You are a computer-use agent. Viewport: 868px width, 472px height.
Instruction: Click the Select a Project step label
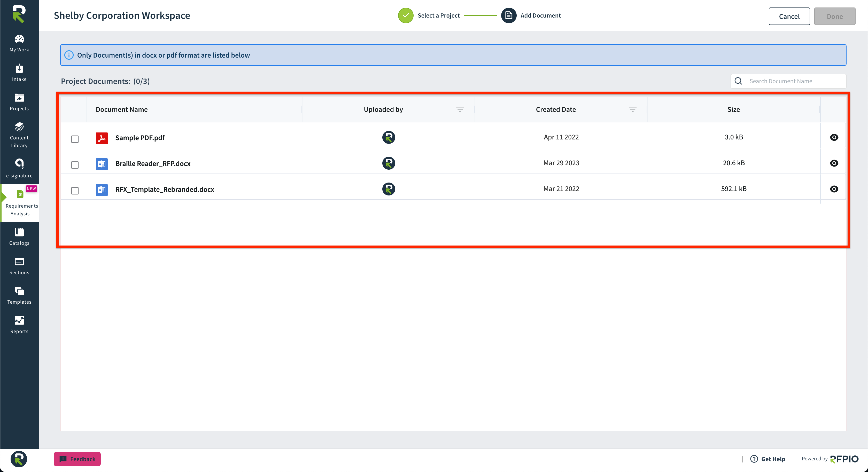[438, 15]
